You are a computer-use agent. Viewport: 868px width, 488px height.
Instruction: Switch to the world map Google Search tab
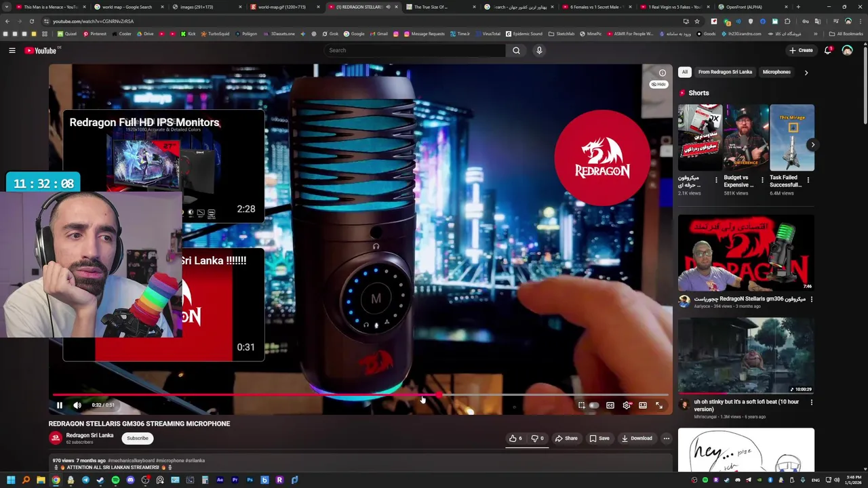pyautogui.click(x=127, y=7)
